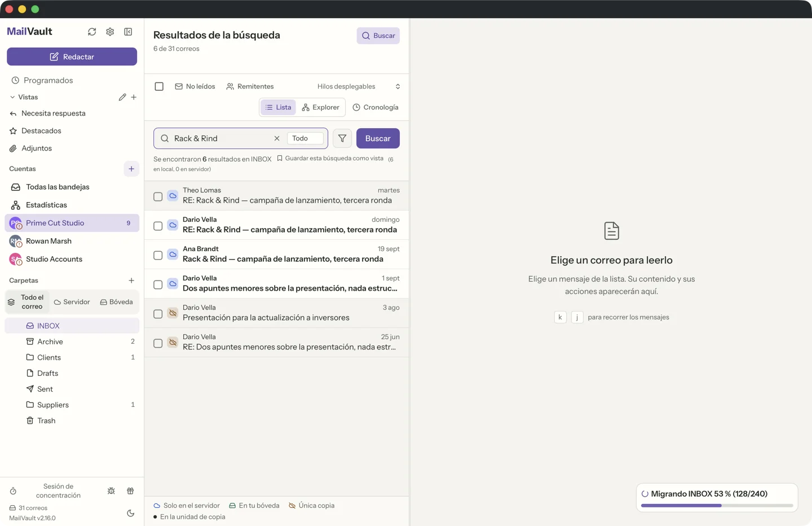
Task: Clear the Rack & Rind search text
Action: [277, 138]
